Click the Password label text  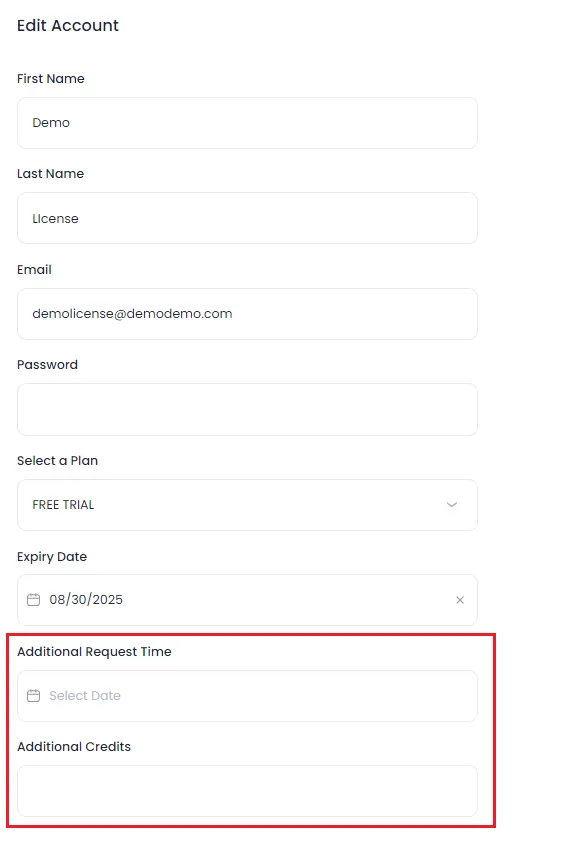point(47,365)
